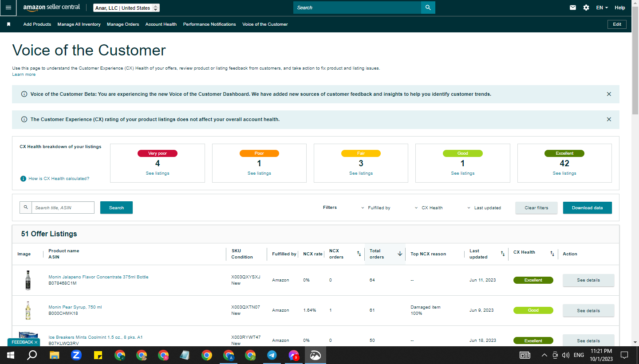
Task: Open Windows taskbar search
Action: (x=32, y=355)
